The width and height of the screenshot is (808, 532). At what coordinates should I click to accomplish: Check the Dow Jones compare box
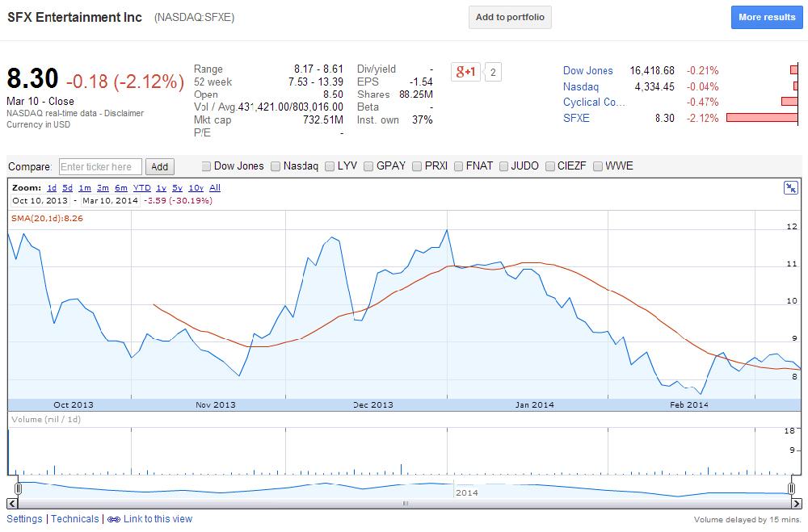click(x=206, y=166)
